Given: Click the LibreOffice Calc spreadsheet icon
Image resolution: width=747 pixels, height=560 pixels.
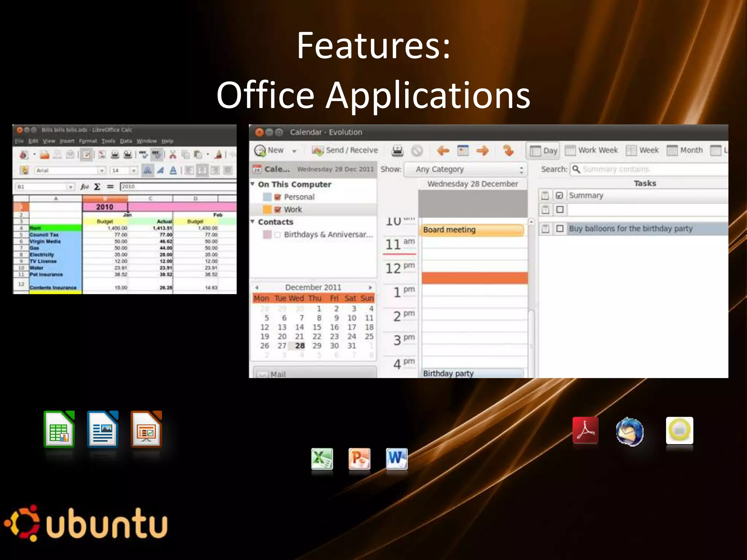Looking at the screenshot, I should pyautogui.click(x=59, y=429).
